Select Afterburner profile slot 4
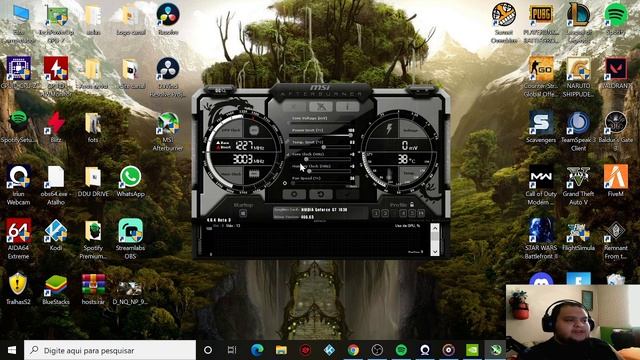The image size is (640, 360). [x=403, y=213]
